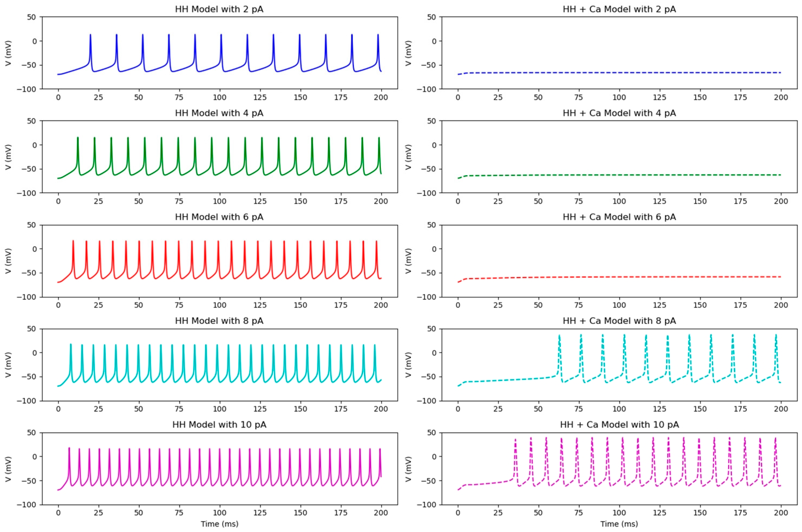Screen dimensions: 802x532
Task: Click tick label '175' on HH + Ca 6 pA x-axis
Action: 740,305
